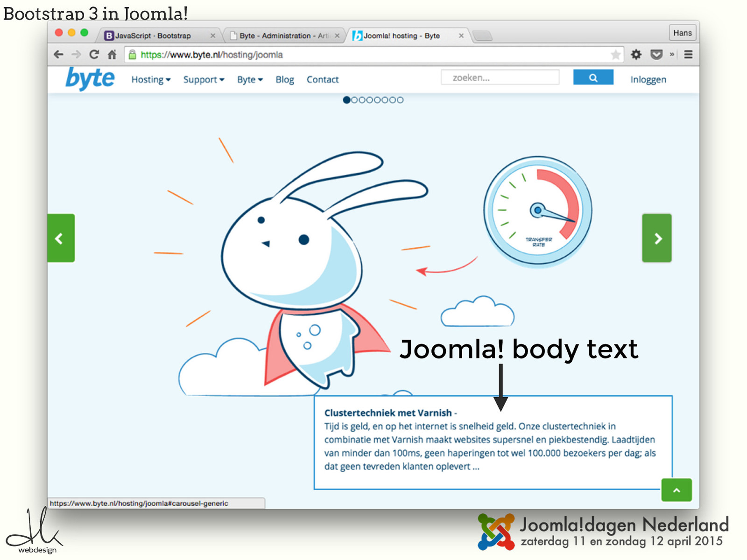Screen dimensions: 747x560
Task: Open the gear extension icon
Action: pyautogui.click(x=636, y=55)
